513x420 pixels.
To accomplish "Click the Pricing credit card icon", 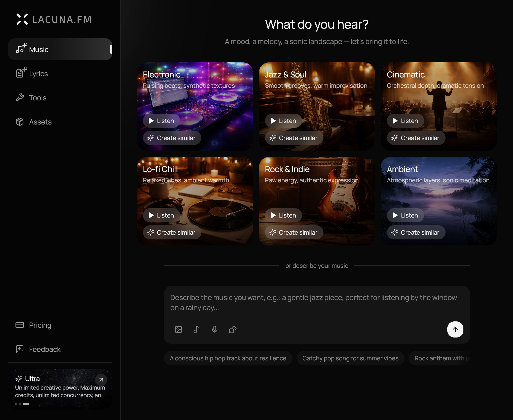I will (20, 325).
